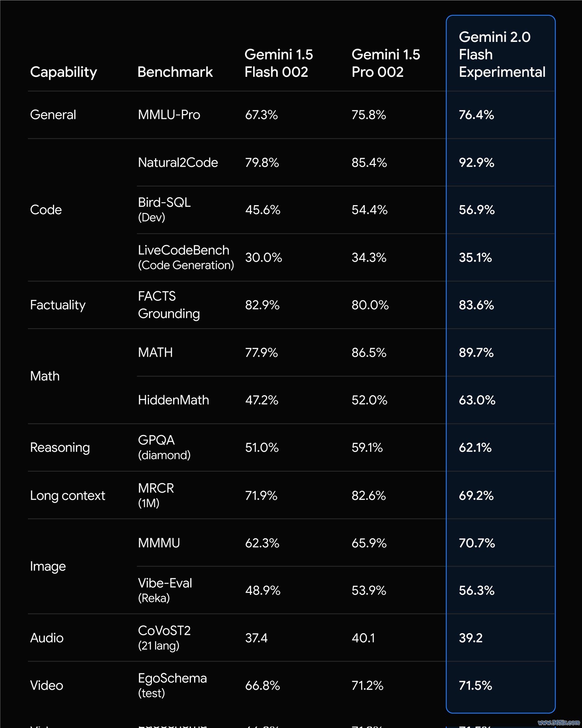Select the 92.9% Natural2Code score

[x=476, y=162]
